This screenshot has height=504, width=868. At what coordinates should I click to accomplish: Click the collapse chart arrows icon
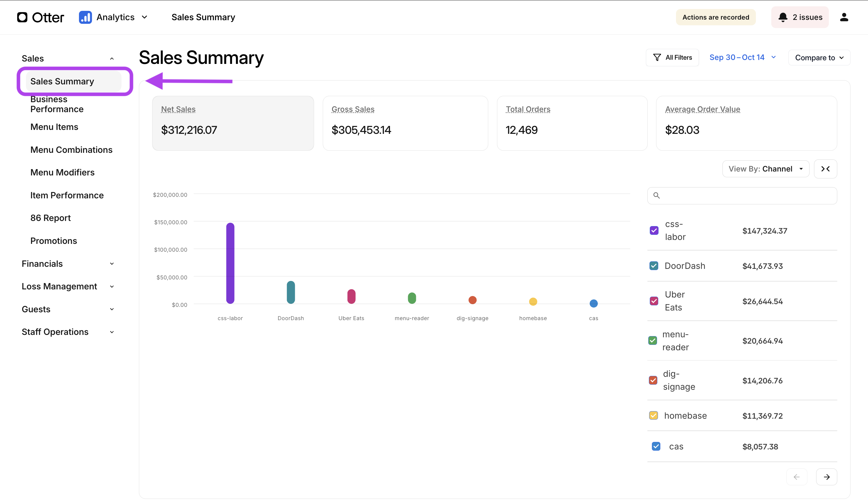pyautogui.click(x=825, y=169)
